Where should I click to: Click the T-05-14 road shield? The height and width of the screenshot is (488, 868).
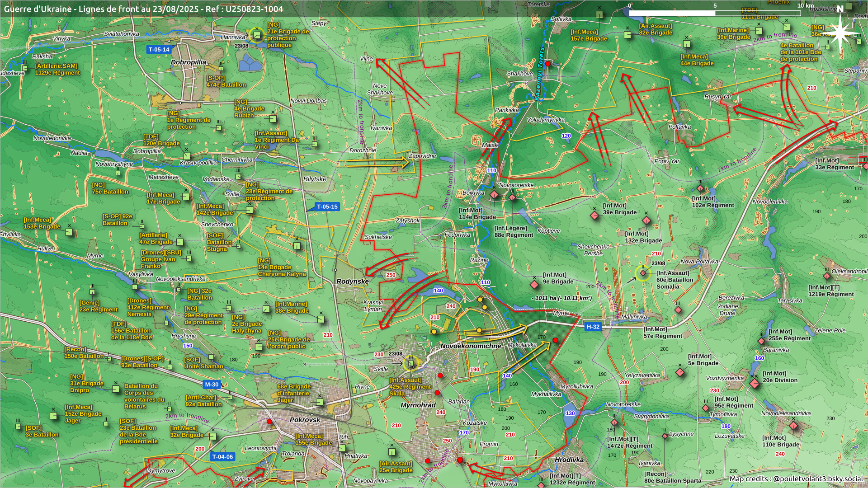[x=159, y=50]
